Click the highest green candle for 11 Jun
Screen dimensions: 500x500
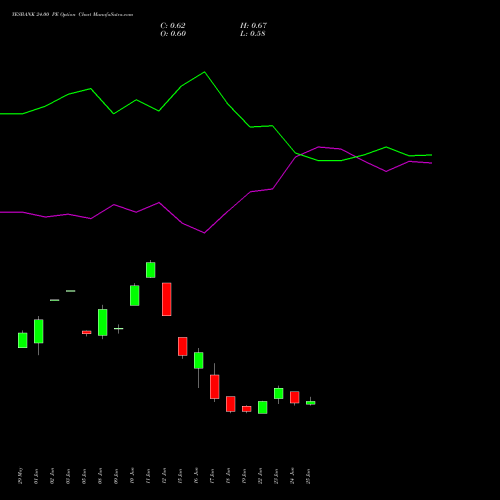151,270
